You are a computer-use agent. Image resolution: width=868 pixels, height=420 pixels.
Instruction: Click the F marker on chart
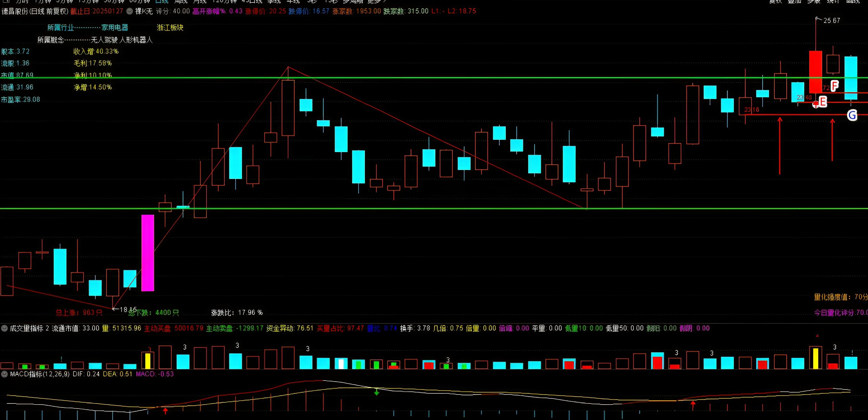[834, 86]
